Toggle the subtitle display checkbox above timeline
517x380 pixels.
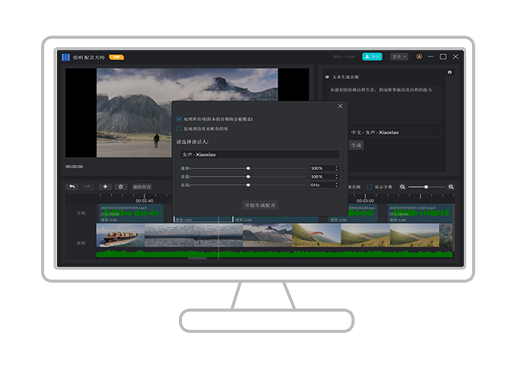[x=370, y=187]
